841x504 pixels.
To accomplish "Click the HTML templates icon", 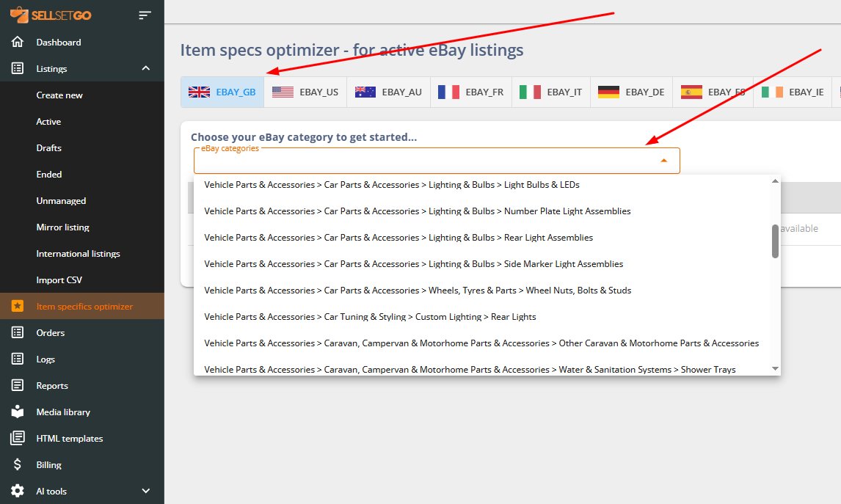I will coord(18,438).
